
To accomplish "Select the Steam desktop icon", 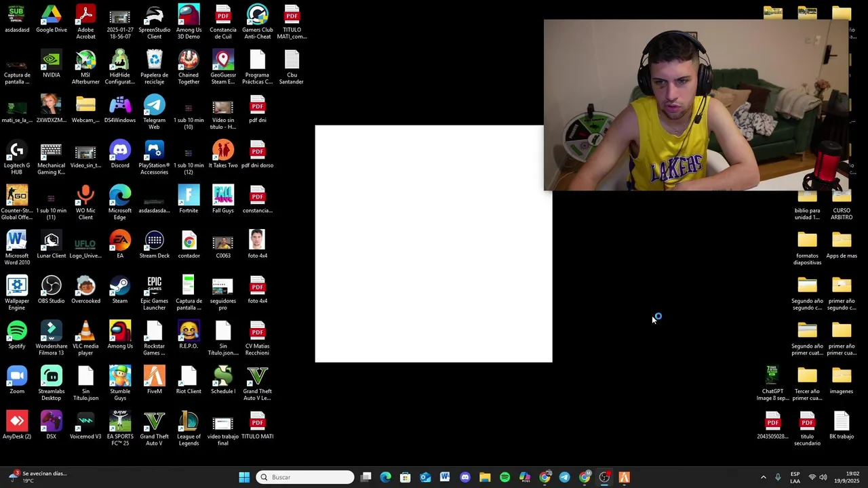I will (120, 289).
